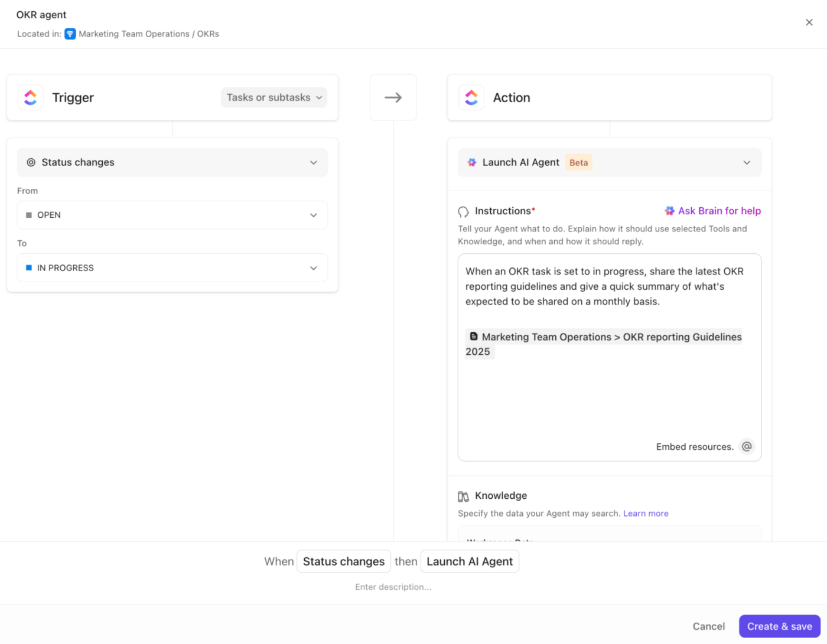Viewport: 827px width, 644px height.
Task: Click the space icon before Marketing Team Operations
Action: [70, 34]
